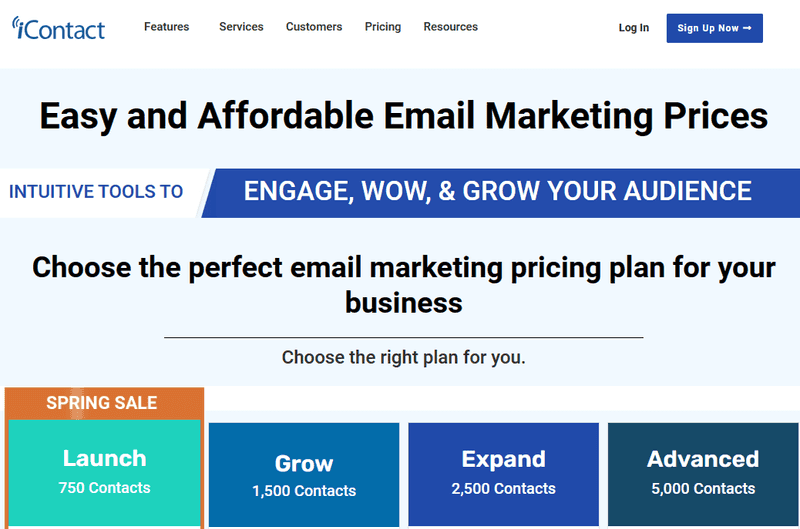Select the Expand 2,500 Contacts plan

(504, 474)
